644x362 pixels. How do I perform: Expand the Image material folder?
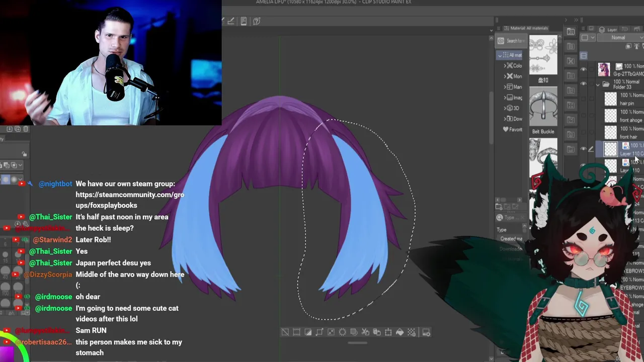pos(505,98)
